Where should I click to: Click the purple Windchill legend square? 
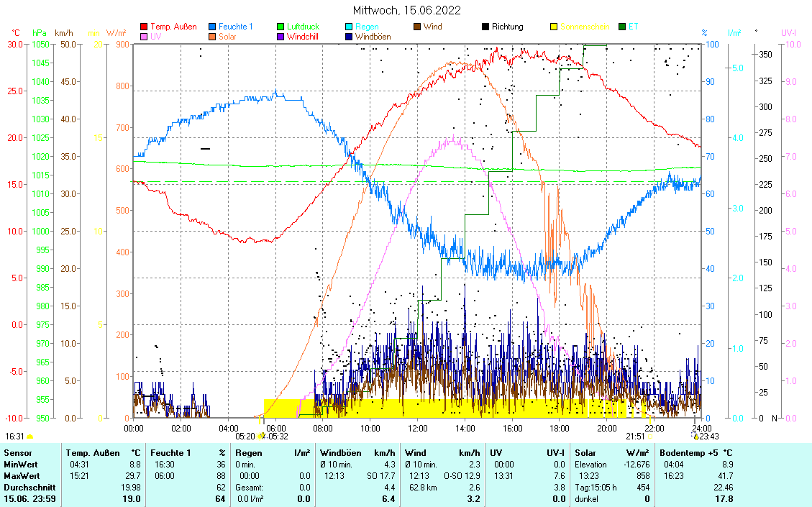(x=280, y=37)
